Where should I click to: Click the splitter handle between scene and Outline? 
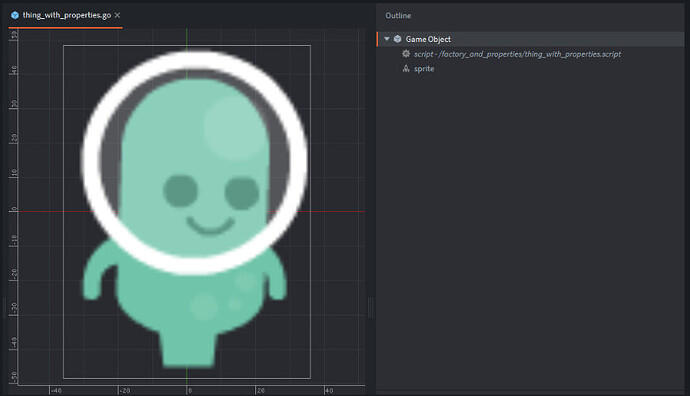point(370,307)
